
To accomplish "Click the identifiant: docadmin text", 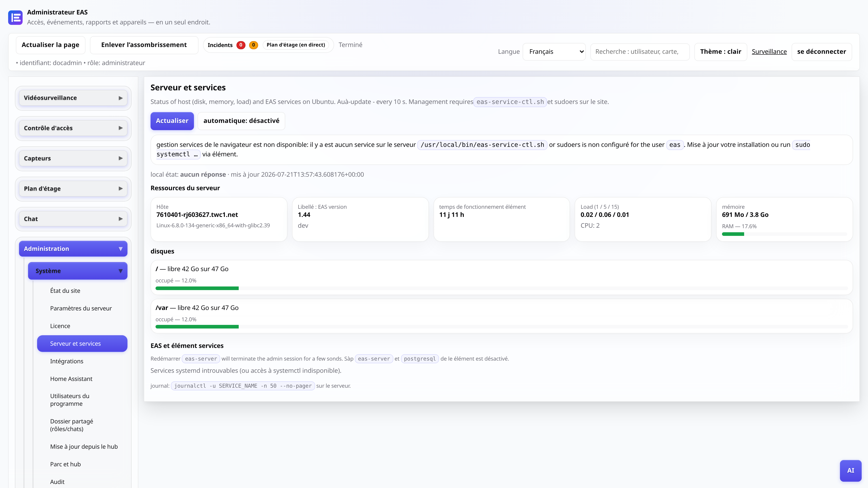I will 51,63.
